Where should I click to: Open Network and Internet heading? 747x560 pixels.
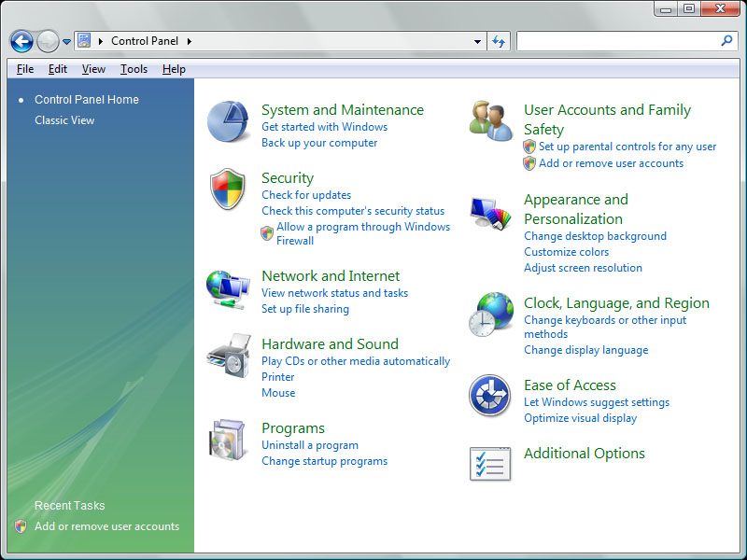tap(331, 276)
